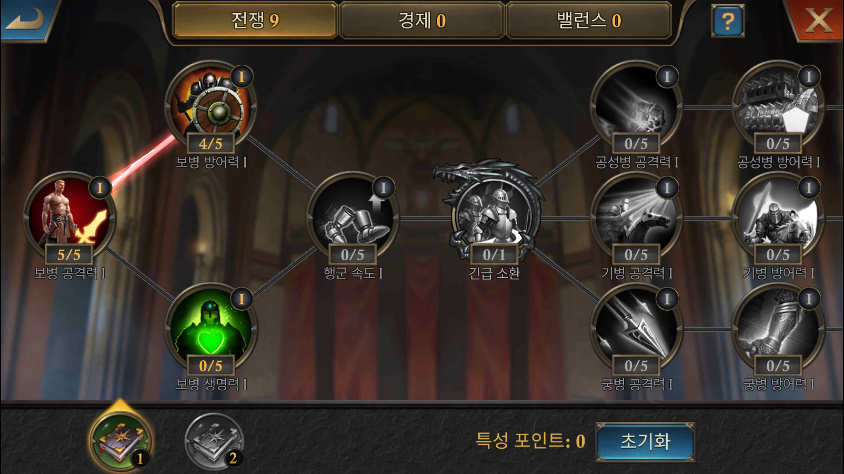Open the 행군 속도 I boots skill
Screen dimensions: 844x474
353,217
